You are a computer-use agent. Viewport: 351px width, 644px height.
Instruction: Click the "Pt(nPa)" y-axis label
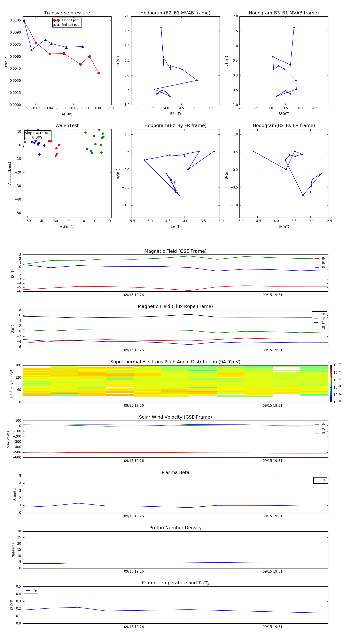pos(6,61)
